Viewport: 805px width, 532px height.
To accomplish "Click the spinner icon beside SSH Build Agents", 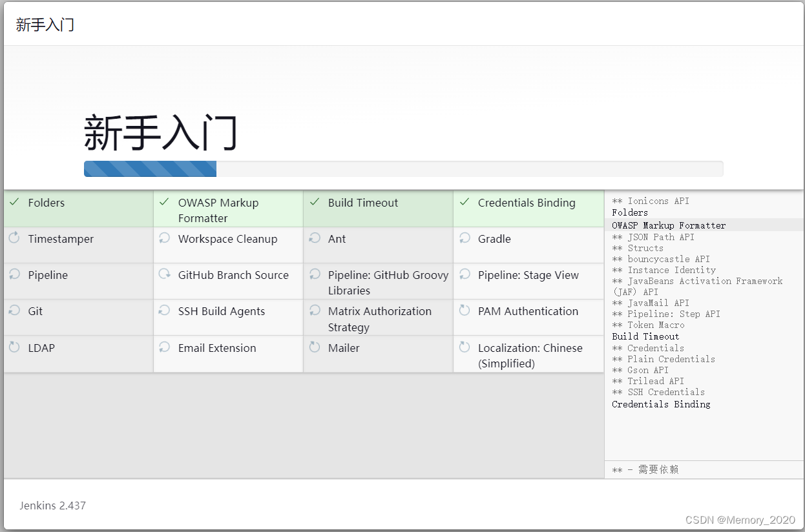I will pyautogui.click(x=164, y=311).
